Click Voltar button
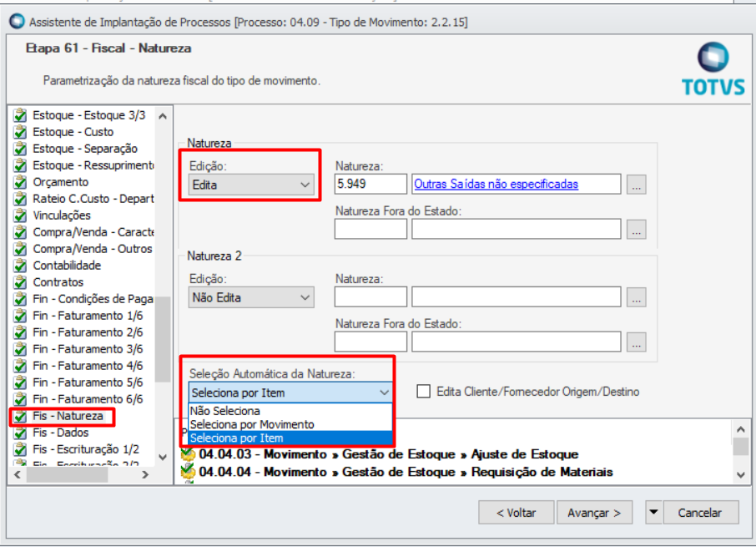The height and width of the screenshot is (547, 756). [516, 512]
